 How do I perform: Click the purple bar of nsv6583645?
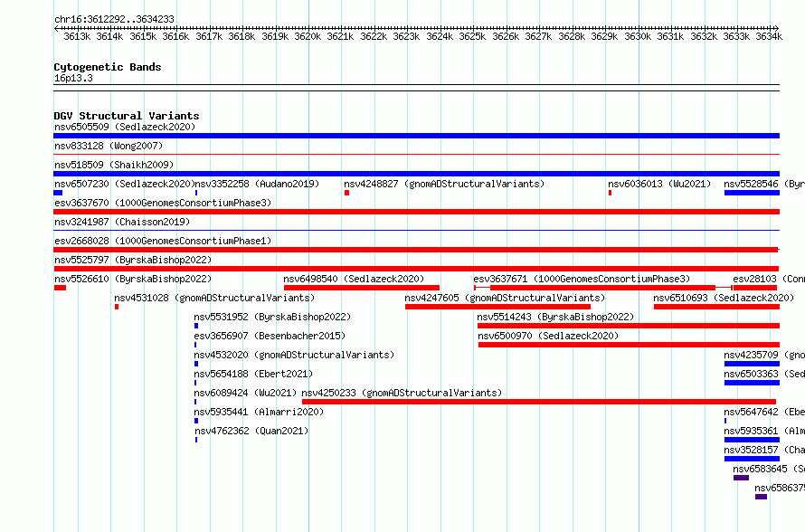click(742, 478)
